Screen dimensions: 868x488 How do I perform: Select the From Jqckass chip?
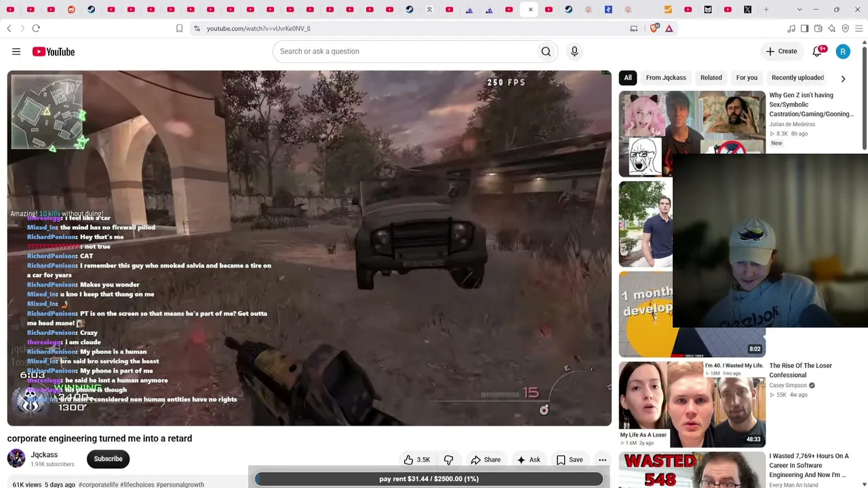(666, 78)
